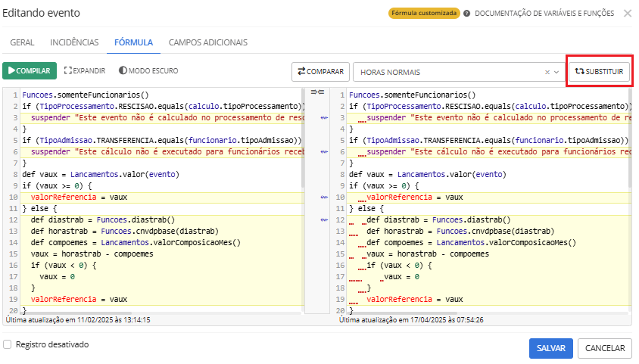Click the 17/04/2025 última atualização text
The width and height of the screenshot is (639, 364).
[411, 320]
